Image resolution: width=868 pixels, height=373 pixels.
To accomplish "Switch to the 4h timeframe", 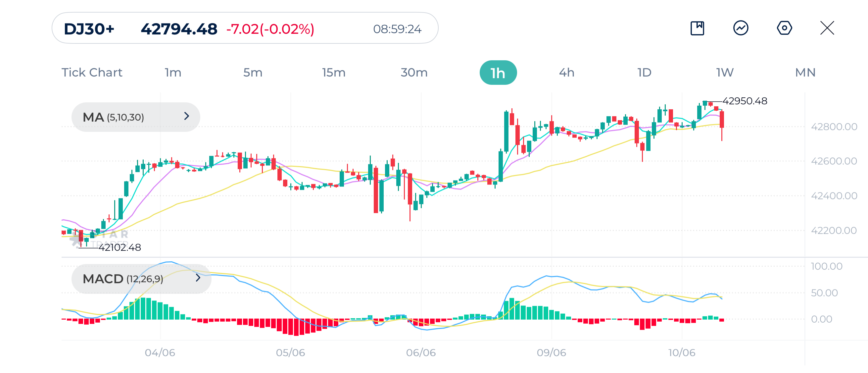I will [566, 73].
